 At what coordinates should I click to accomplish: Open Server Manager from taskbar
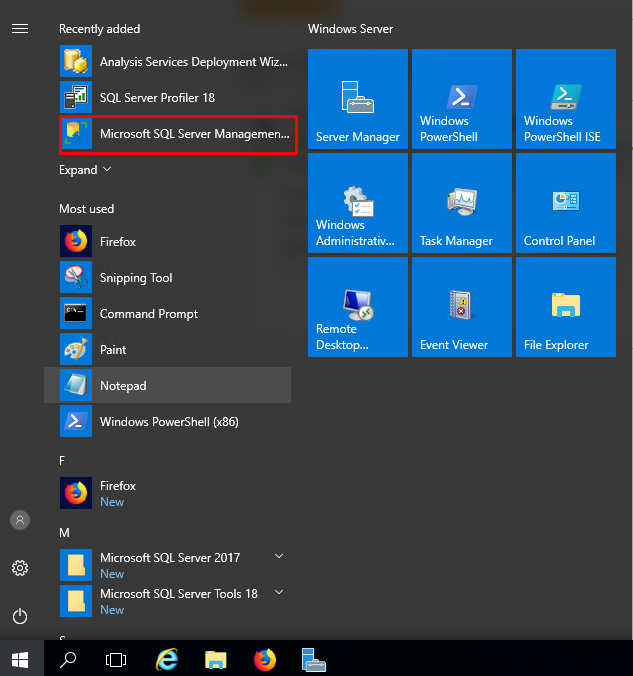(x=313, y=660)
